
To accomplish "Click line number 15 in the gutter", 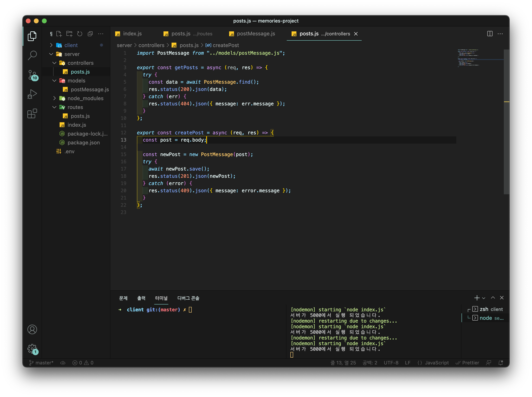I will 123,154.
